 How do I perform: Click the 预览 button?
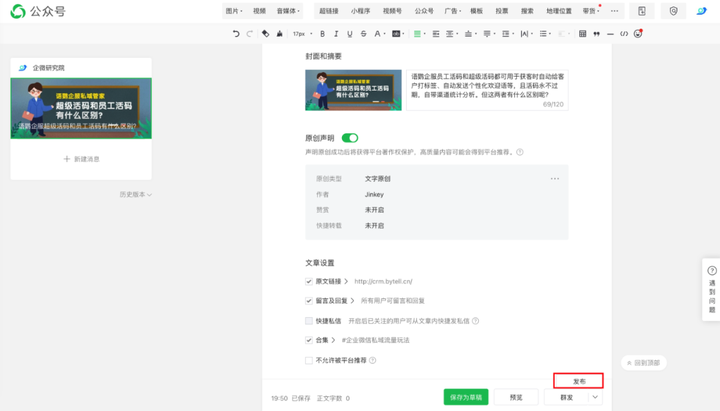516,397
